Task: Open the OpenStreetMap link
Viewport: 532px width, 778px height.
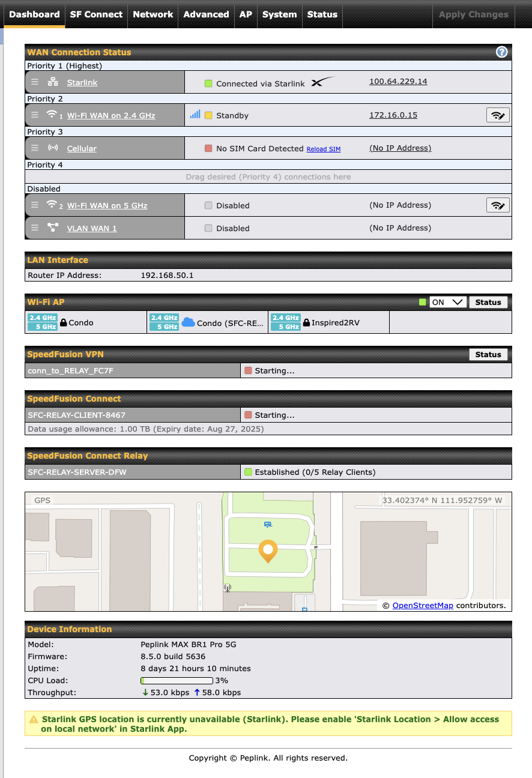Action: click(x=422, y=605)
